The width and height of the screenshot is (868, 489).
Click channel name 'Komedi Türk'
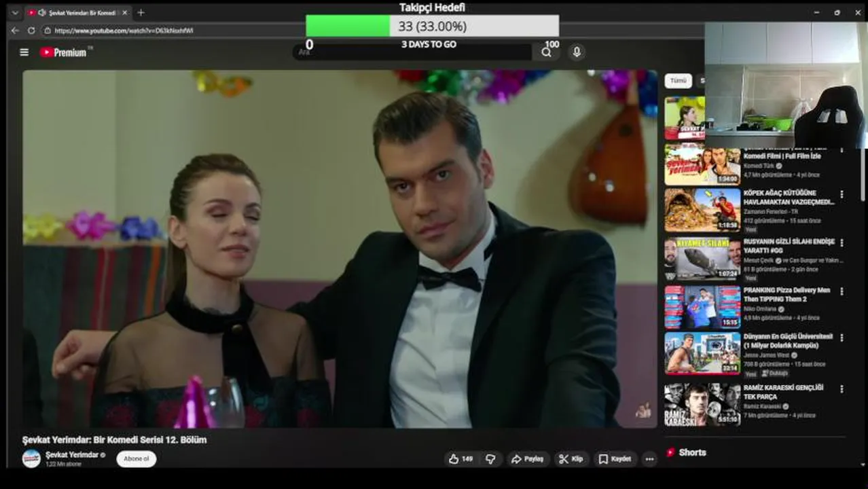(x=759, y=166)
